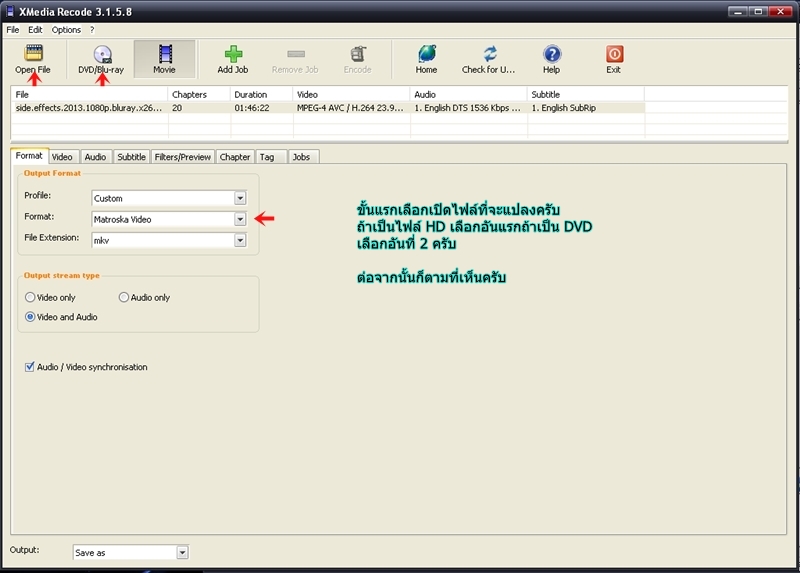Open the Help question mark icon
800x573 pixels.
(x=552, y=54)
